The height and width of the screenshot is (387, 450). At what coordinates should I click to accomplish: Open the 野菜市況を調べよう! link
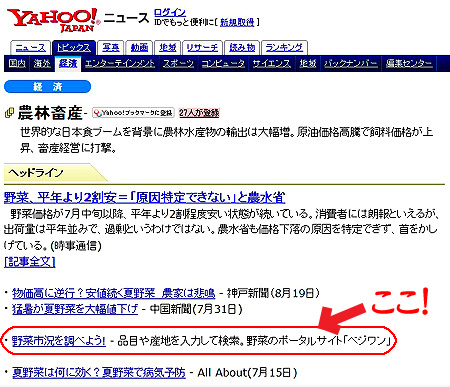(x=59, y=341)
